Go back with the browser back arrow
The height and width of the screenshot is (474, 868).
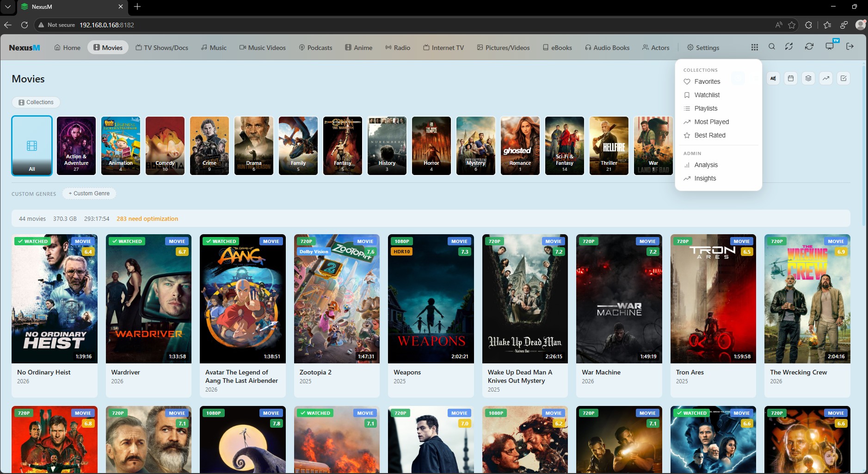[8, 25]
